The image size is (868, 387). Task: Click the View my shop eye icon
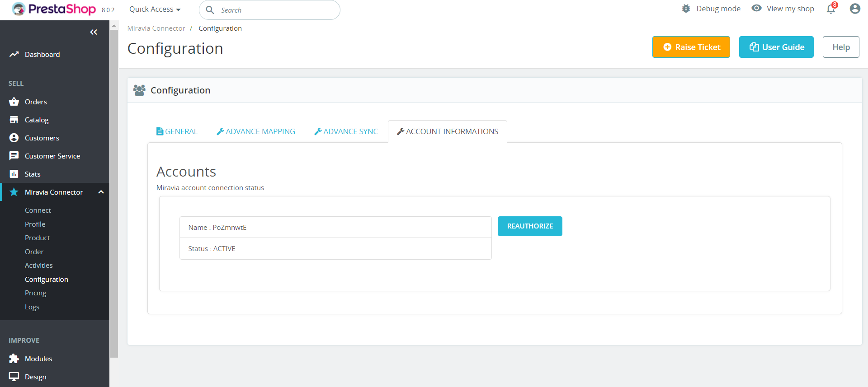pyautogui.click(x=756, y=8)
